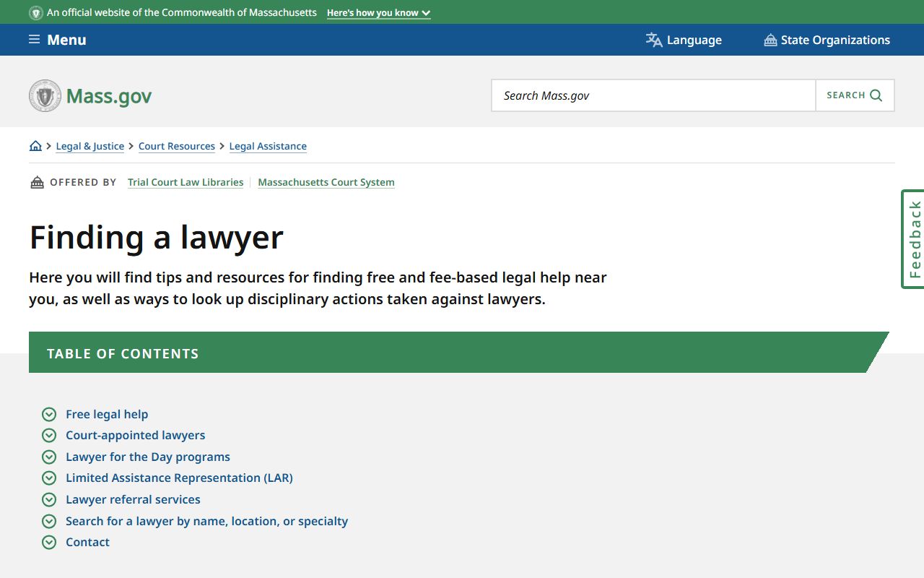Image resolution: width=924 pixels, height=578 pixels.
Task: Open Trial Court Law Libraries link
Action: (186, 182)
